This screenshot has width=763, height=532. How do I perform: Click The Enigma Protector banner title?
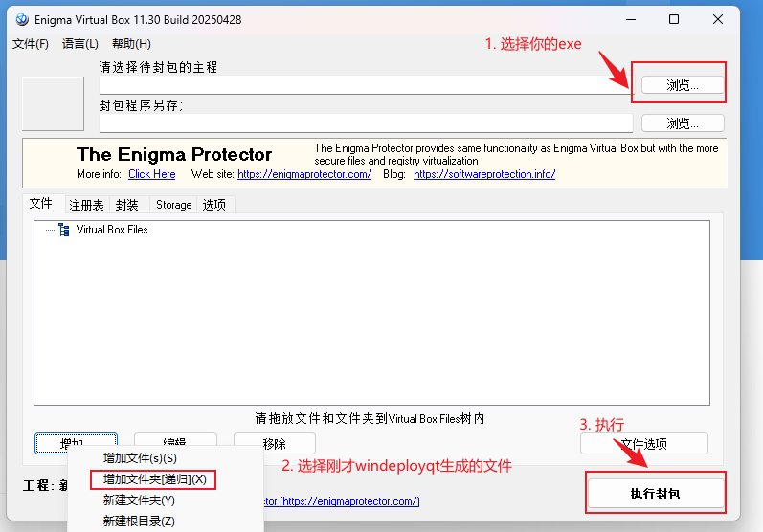(174, 155)
